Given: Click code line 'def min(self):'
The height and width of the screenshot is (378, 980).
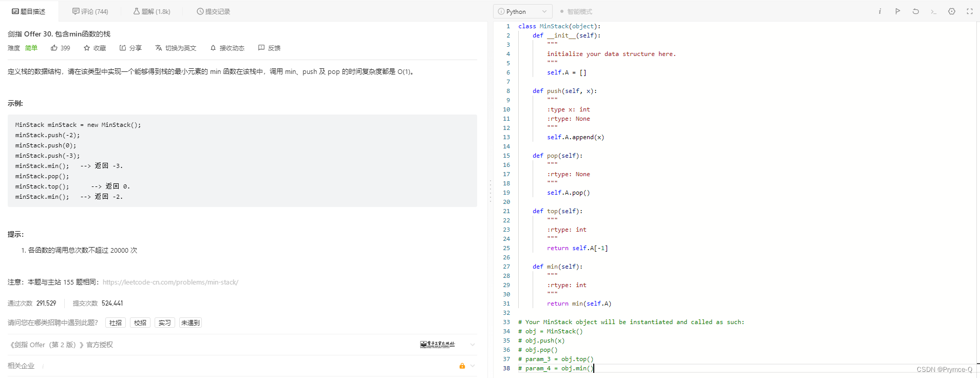Looking at the screenshot, I should coord(557,267).
